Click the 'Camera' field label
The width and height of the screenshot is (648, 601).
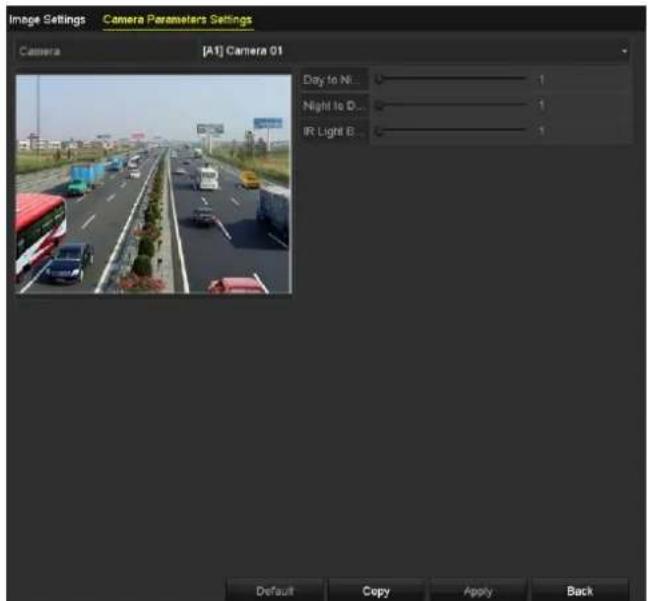pos(40,52)
